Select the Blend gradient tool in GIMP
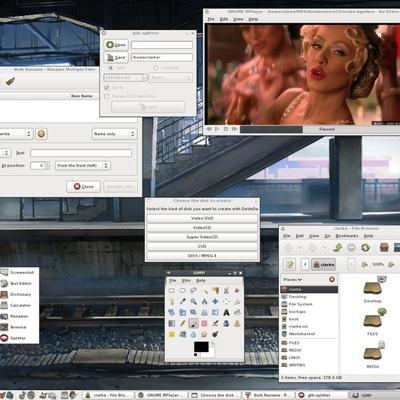This screenshot has width=400, height=400. click(172, 323)
